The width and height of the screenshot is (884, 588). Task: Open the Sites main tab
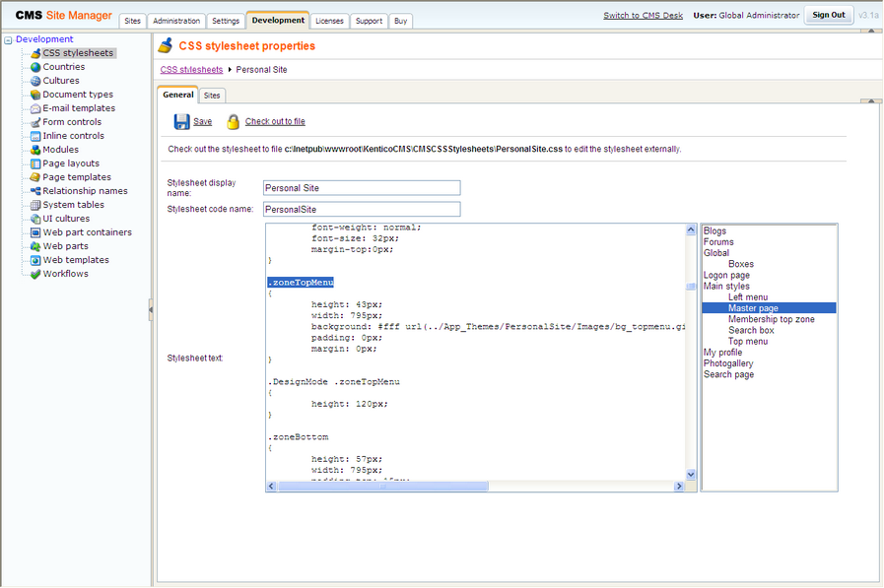132,21
